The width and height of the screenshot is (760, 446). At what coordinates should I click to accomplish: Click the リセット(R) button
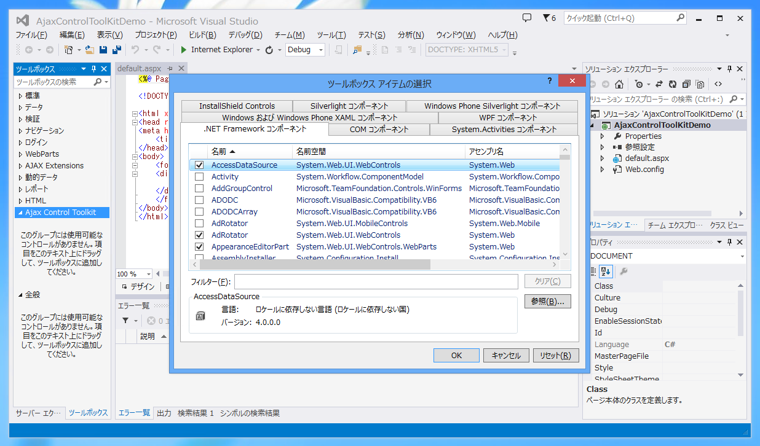click(555, 355)
